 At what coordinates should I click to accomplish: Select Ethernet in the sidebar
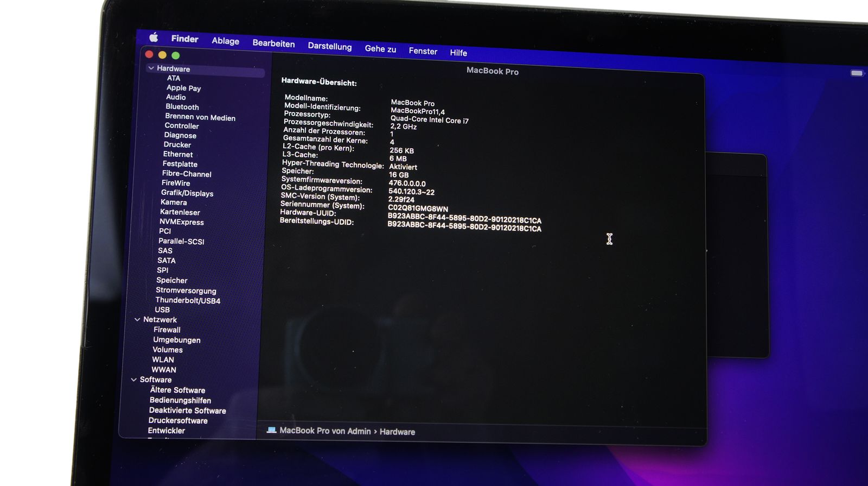point(177,154)
